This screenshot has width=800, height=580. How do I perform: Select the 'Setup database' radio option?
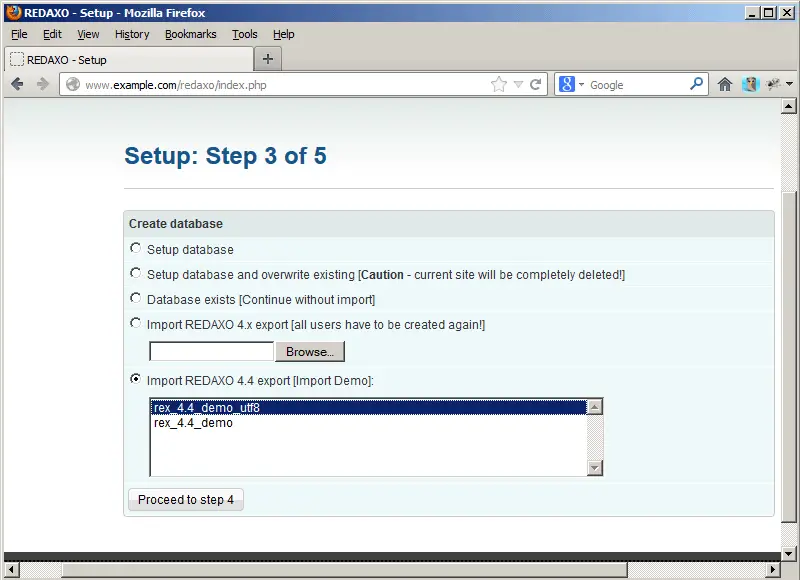tap(136, 248)
